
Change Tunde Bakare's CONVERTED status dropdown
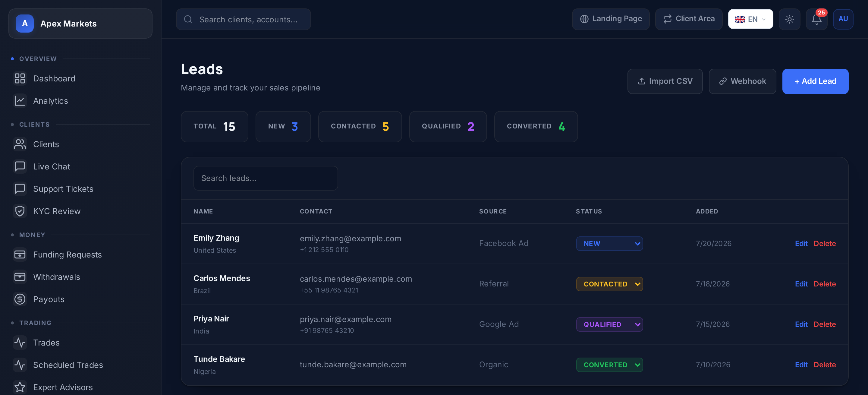609,365
